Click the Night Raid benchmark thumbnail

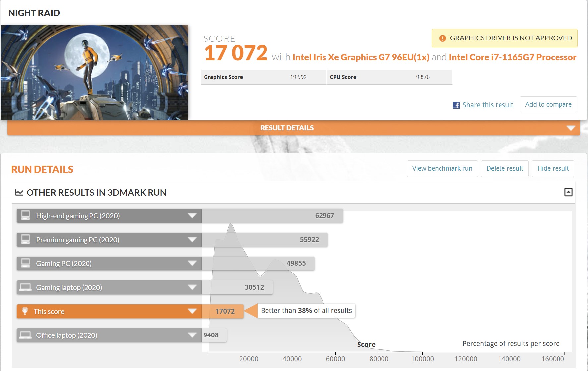94,72
